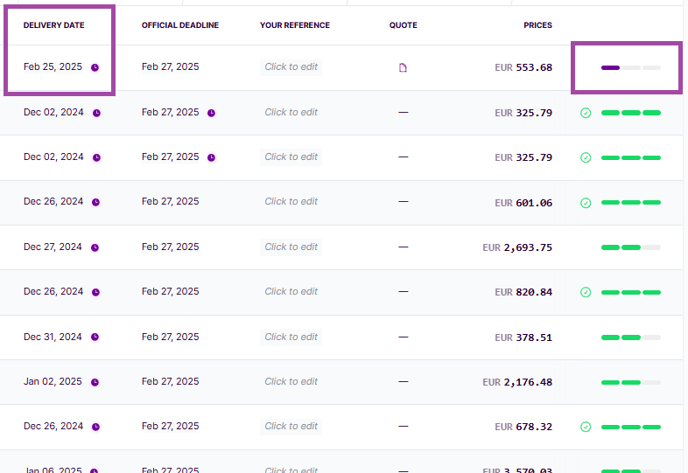Sort by the Delivery Date column header
The width and height of the screenshot is (688, 473).
[x=52, y=25]
